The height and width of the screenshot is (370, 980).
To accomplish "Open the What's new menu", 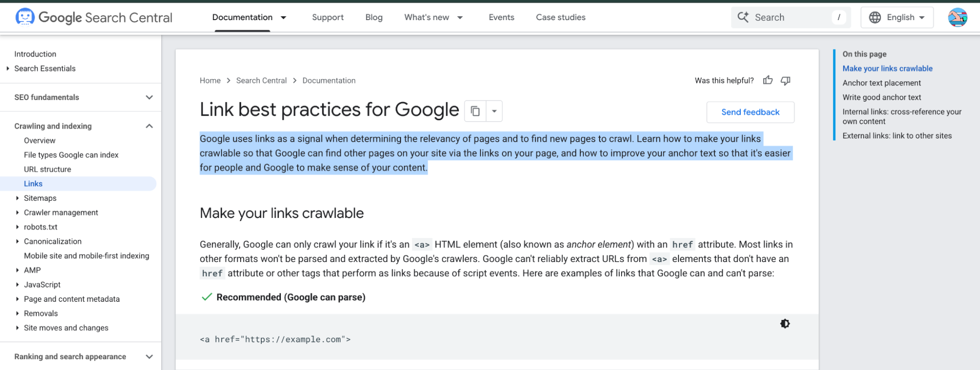I will pyautogui.click(x=427, y=17).
